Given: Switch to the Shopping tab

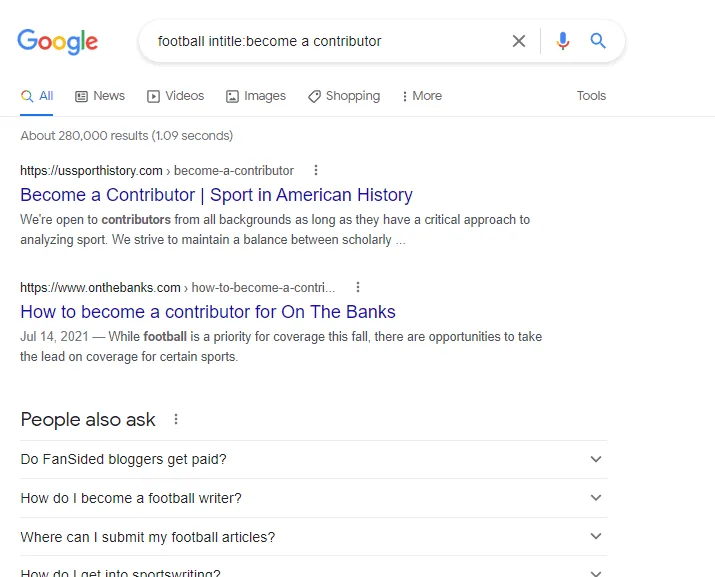Looking at the screenshot, I should point(344,96).
